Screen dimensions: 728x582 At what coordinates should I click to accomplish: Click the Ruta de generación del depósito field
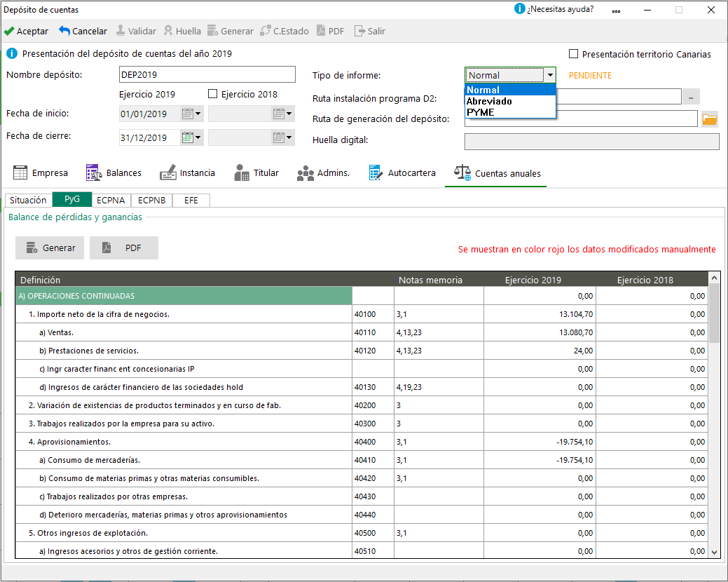(581, 119)
